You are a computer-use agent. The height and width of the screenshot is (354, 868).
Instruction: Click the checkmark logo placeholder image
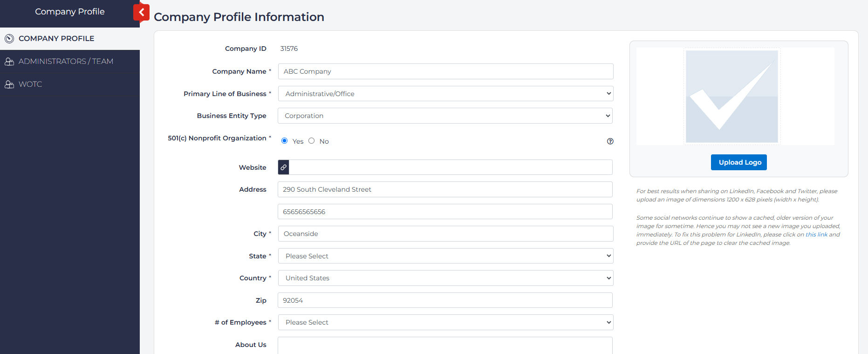pyautogui.click(x=731, y=97)
